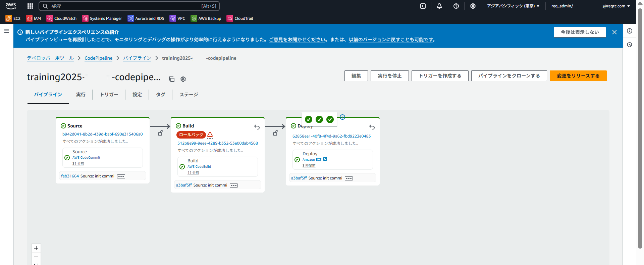The width and height of the screenshot is (644, 265).
Task: Go to CodePipeline breadcrumb
Action: point(99,58)
